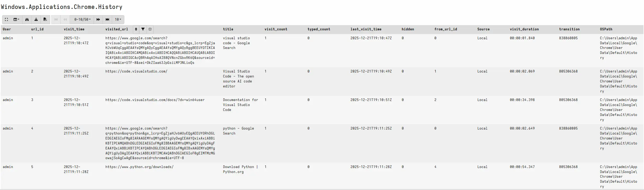Go to next page of results

[98, 19]
